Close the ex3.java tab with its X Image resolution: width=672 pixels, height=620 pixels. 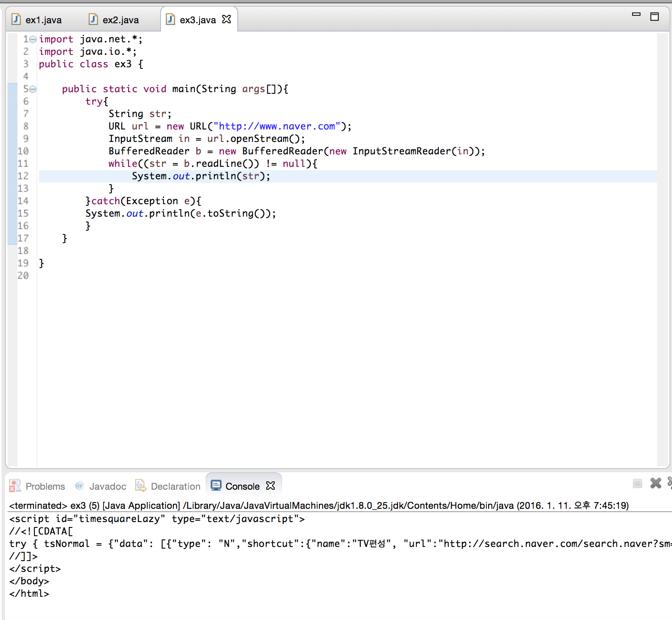pos(226,19)
